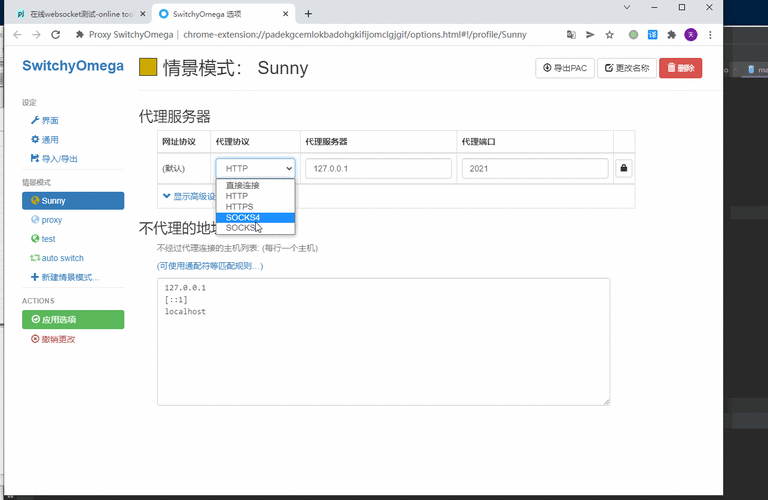The image size is (768, 500).
Task: Click the discard changes (撤销更改) link
Action: click(x=53, y=339)
